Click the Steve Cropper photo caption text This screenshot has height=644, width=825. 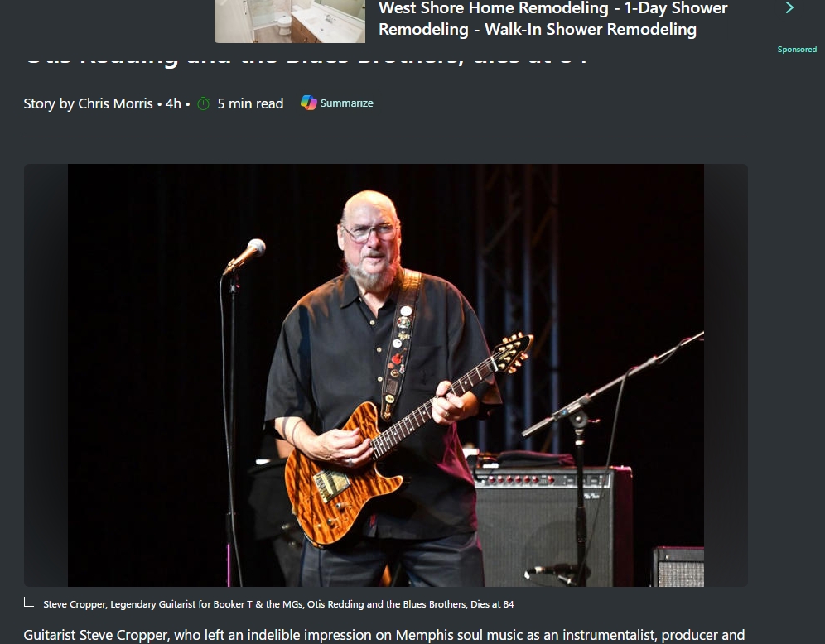click(278, 604)
